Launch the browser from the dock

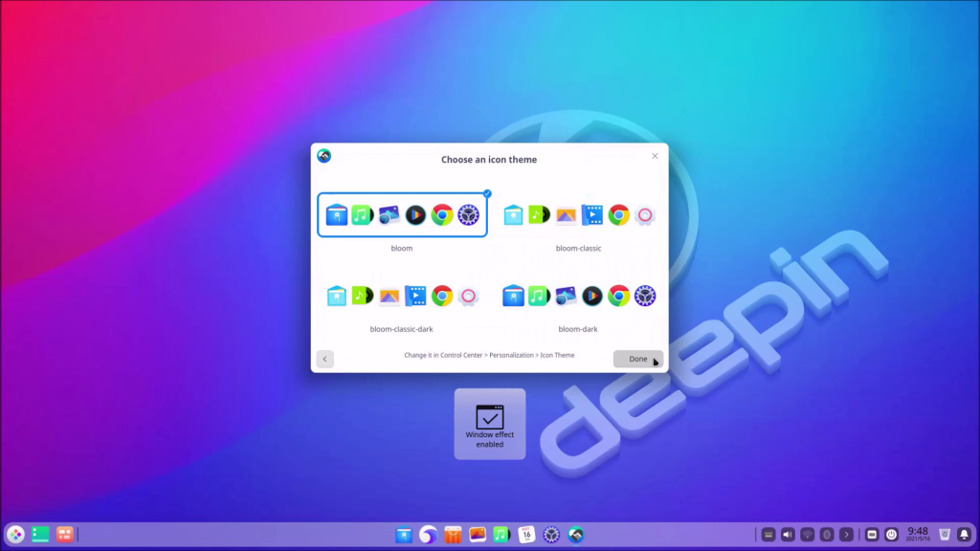tap(429, 535)
